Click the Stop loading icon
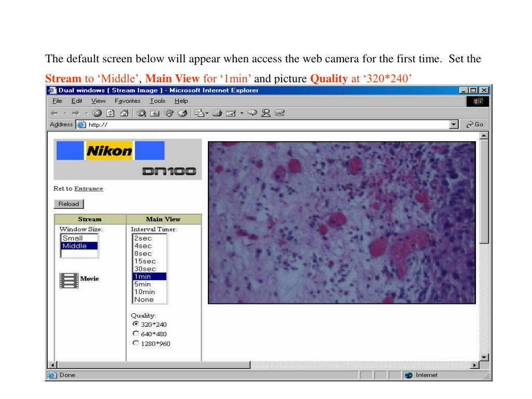The image size is (532, 399). [x=97, y=113]
